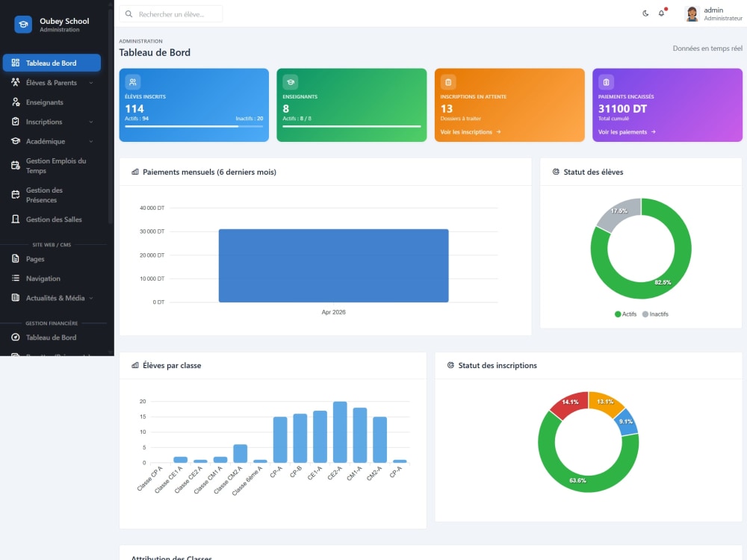This screenshot has width=747, height=560.
Task: Toggle the Inactifs legend entry
Action: coord(656,314)
